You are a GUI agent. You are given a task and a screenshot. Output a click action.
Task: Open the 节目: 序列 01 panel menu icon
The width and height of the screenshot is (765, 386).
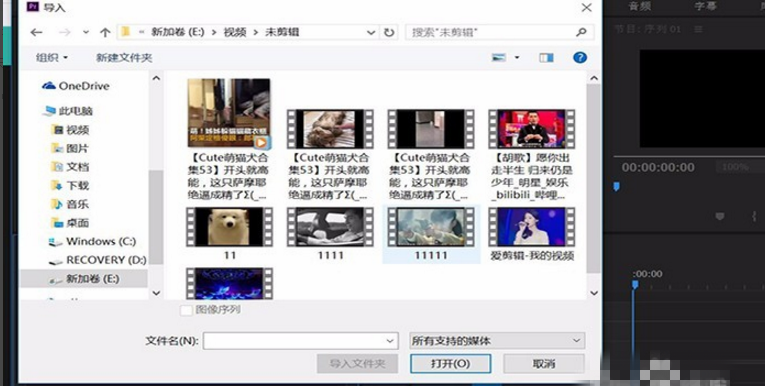point(699,29)
